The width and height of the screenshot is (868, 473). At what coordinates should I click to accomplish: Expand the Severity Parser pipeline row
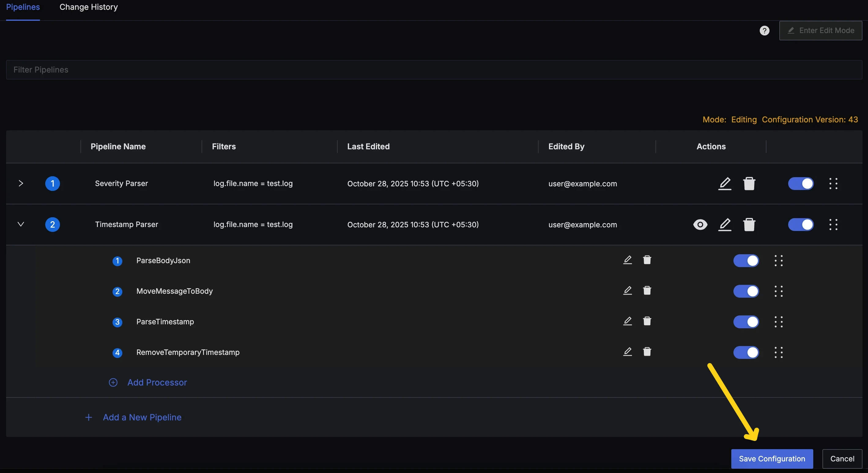(21, 183)
